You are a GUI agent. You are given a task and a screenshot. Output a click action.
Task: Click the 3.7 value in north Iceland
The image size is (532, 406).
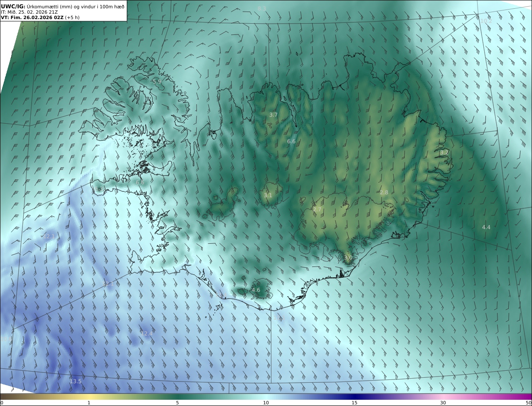coord(273,115)
